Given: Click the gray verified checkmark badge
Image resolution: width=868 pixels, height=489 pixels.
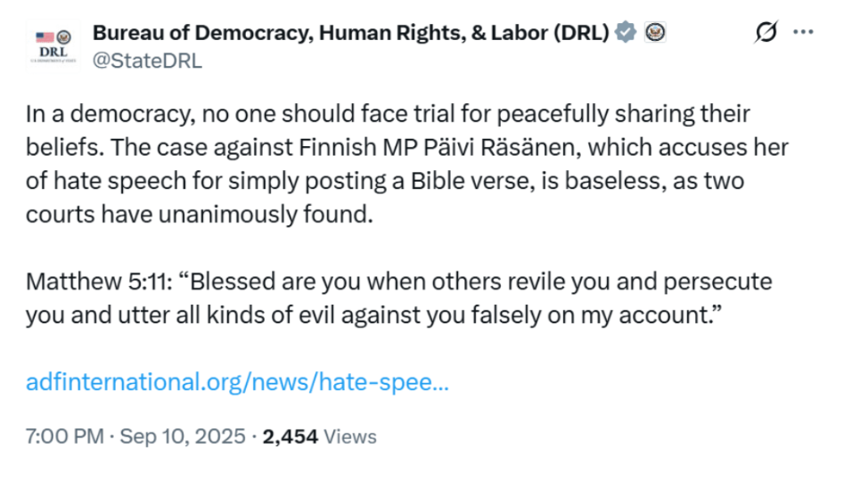Looking at the screenshot, I should click(x=627, y=33).
